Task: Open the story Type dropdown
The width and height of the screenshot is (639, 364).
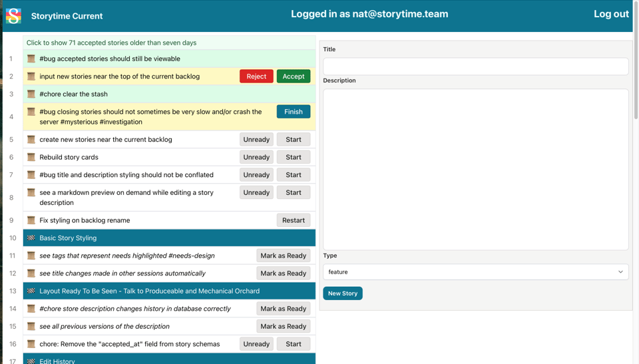Action: [x=475, y=272]
